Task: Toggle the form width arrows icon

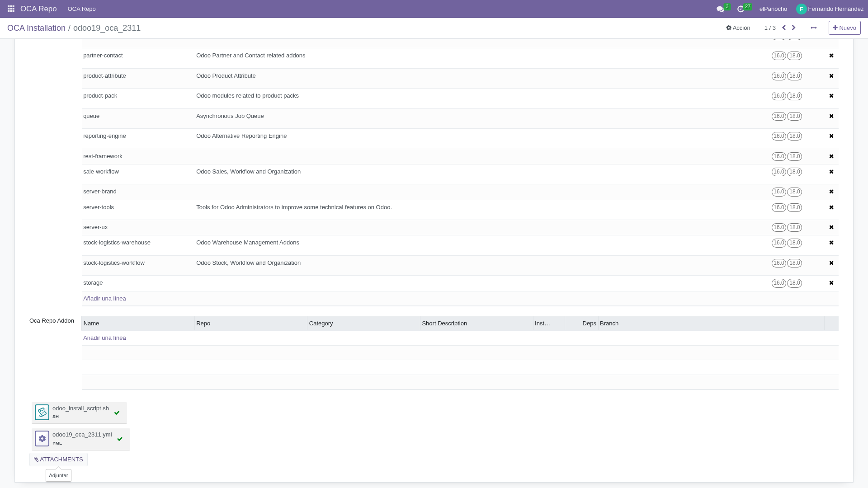Action: coord(814,28)
